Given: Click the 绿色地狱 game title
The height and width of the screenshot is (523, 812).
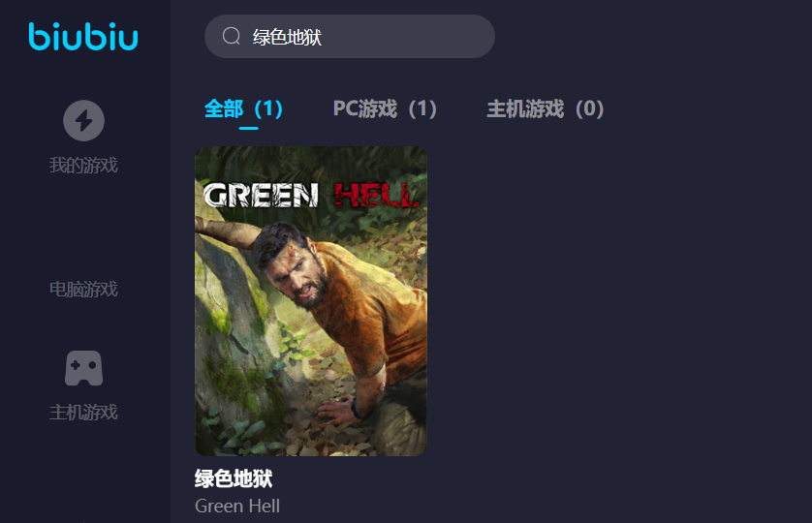Looking at the screenshot, I should [234, 478].
